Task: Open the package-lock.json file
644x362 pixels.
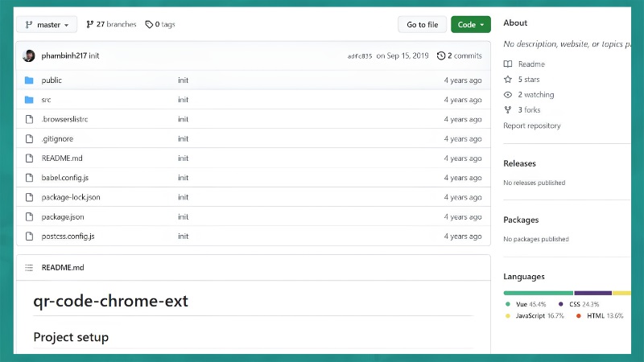Action: point(71,197)
